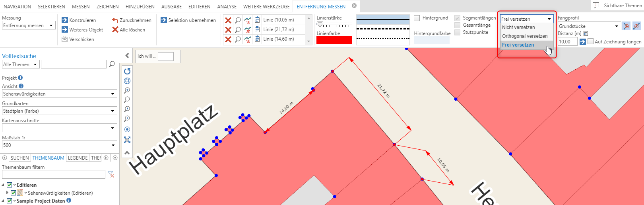Click the Konstruieren button
This screenshot has height=205, width=644.
79,20
